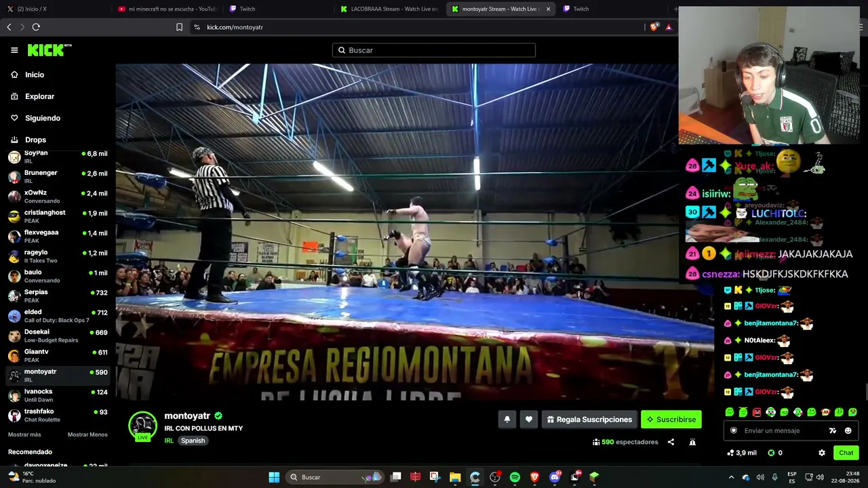Viewport: 868px width, 488px height.
Task: Open Ivanocks channel from sidebar
Action: 58,395
